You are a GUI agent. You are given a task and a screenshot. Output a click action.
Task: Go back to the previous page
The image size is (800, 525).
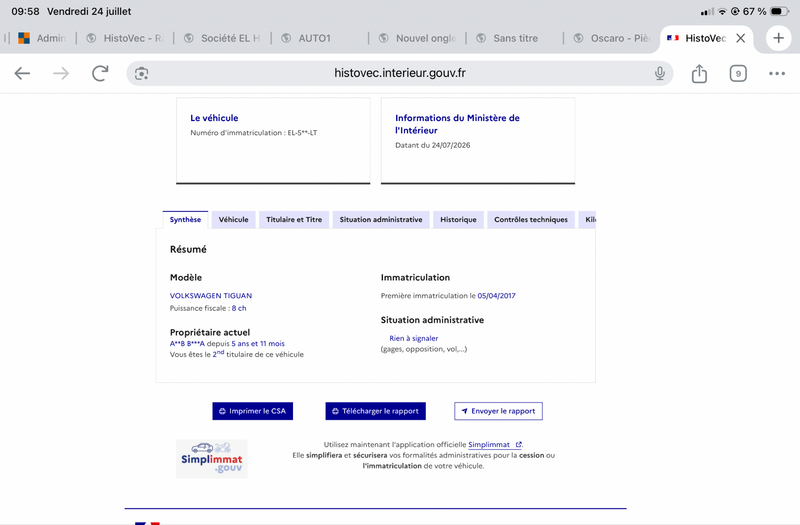[22, 73]
